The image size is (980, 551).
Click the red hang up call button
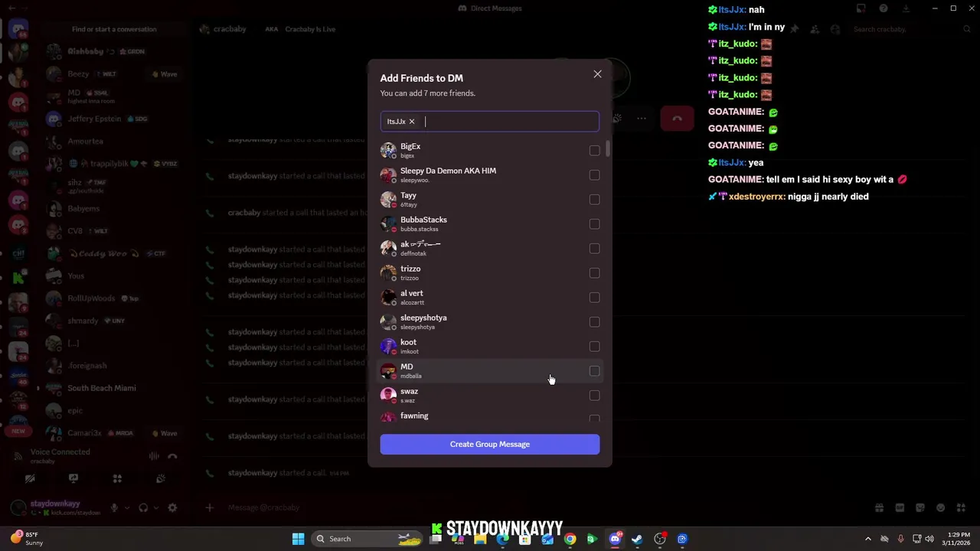click(677, 119)
